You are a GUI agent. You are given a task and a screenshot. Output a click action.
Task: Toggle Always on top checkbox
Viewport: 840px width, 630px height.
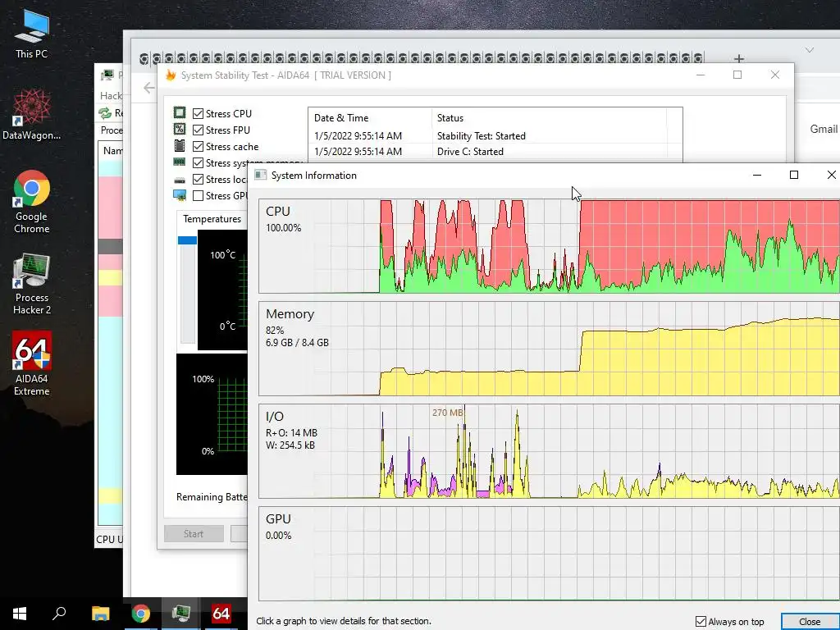click(701, 622)
